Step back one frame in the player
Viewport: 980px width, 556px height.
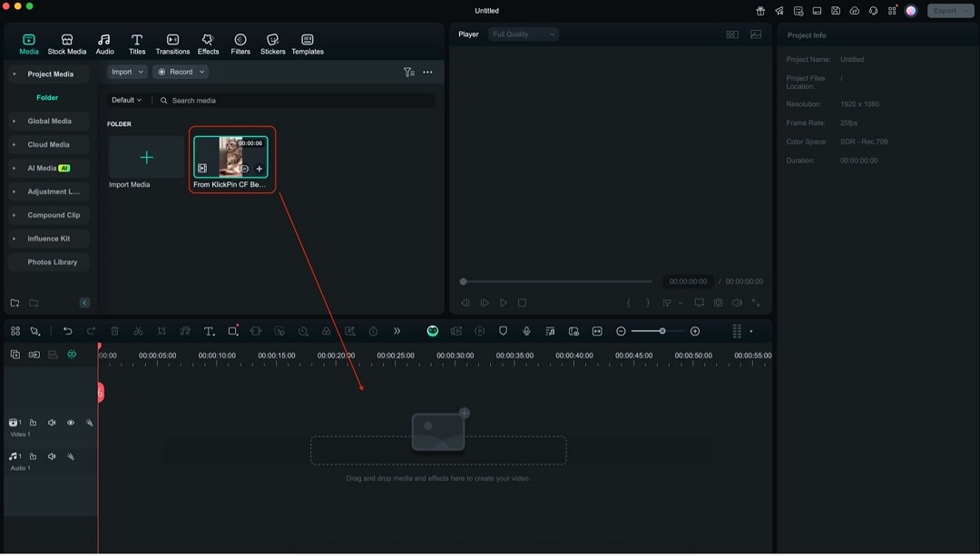[x=465, y=303]
